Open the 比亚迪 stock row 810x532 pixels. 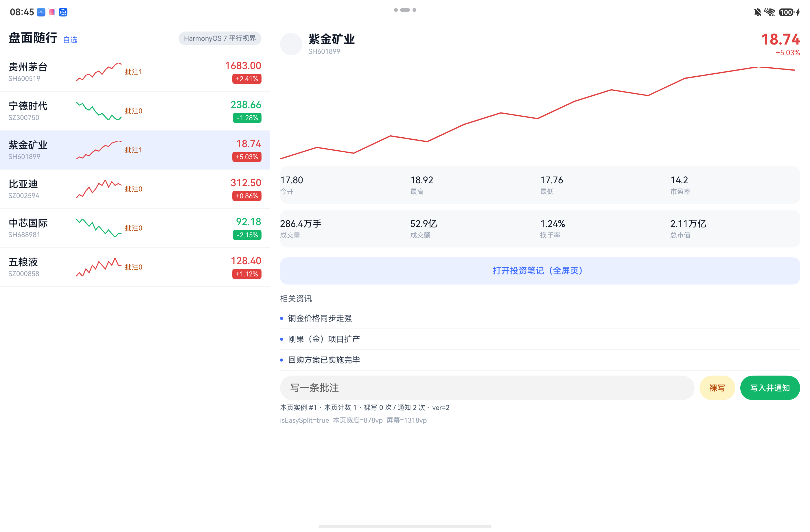click(135, 189)
